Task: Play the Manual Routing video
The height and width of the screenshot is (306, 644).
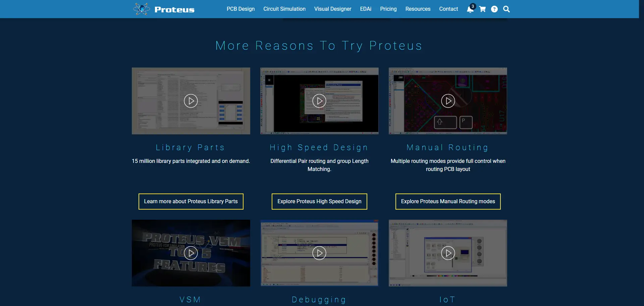Action: [x=448, y=101]
